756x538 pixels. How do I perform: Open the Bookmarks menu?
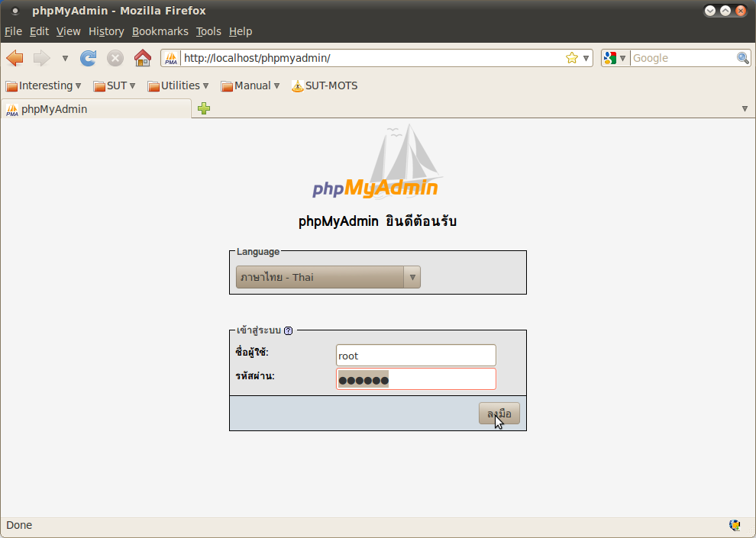(160, 31)
